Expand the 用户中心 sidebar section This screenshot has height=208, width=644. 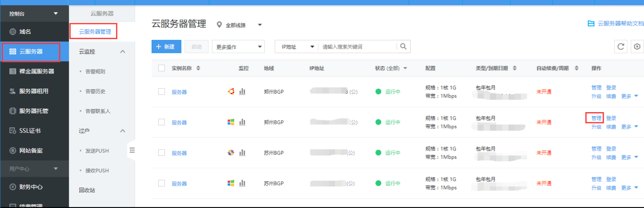[x=34, y=169]
